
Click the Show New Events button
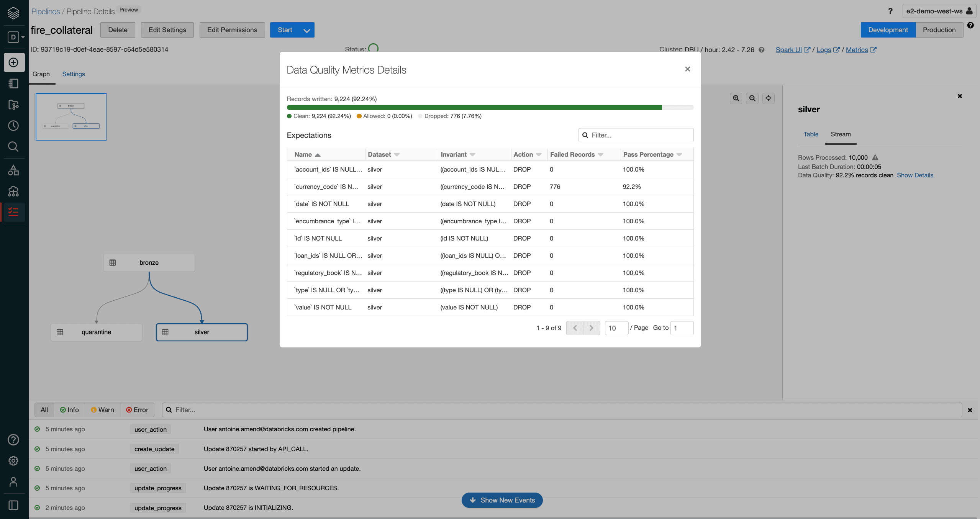(502, 500)
